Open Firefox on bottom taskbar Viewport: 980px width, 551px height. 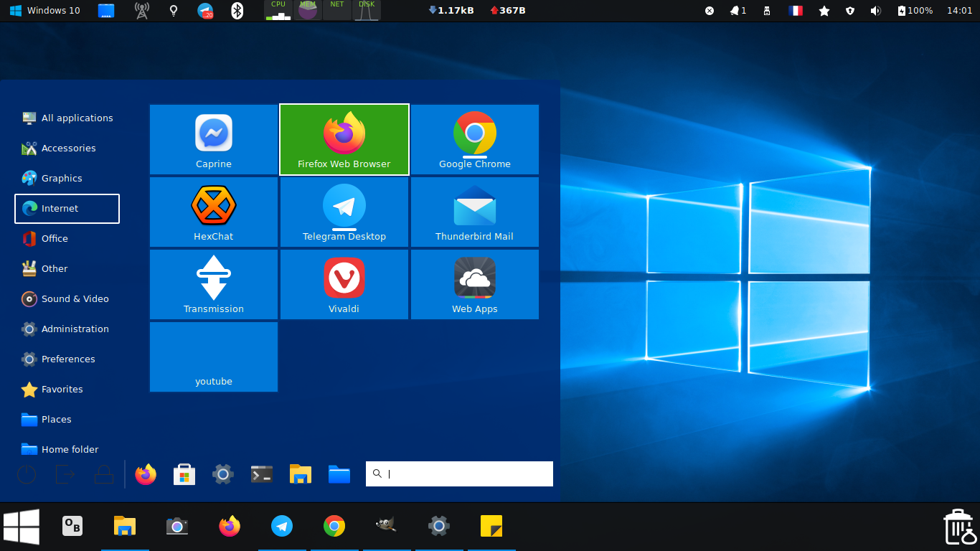click(230, 527)
